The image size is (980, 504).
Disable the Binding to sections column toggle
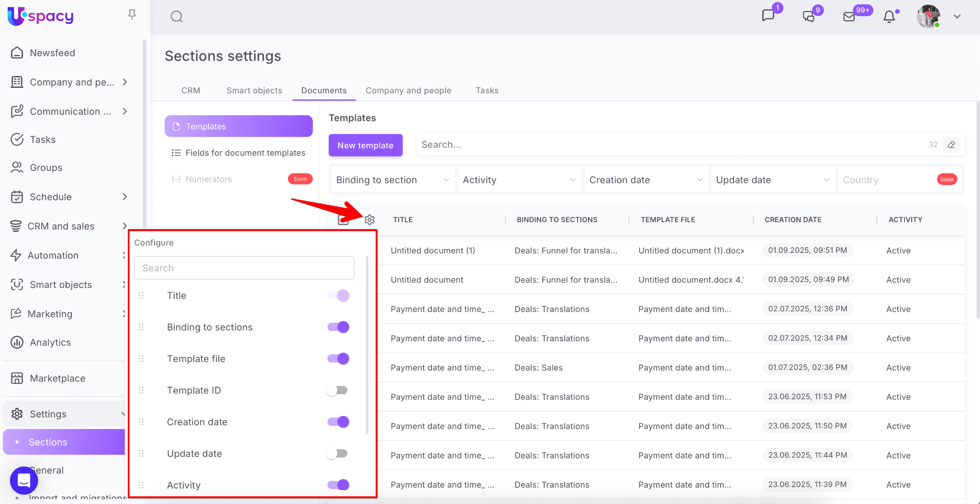pos(338,327)
